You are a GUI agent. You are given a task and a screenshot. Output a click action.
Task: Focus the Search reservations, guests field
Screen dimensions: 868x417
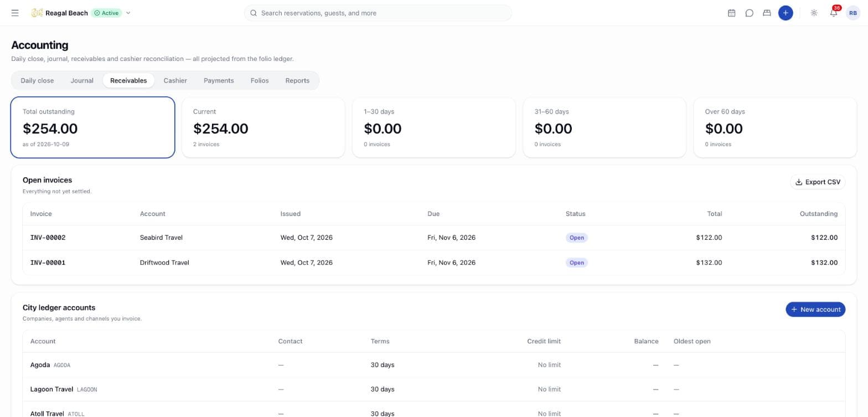378,13
